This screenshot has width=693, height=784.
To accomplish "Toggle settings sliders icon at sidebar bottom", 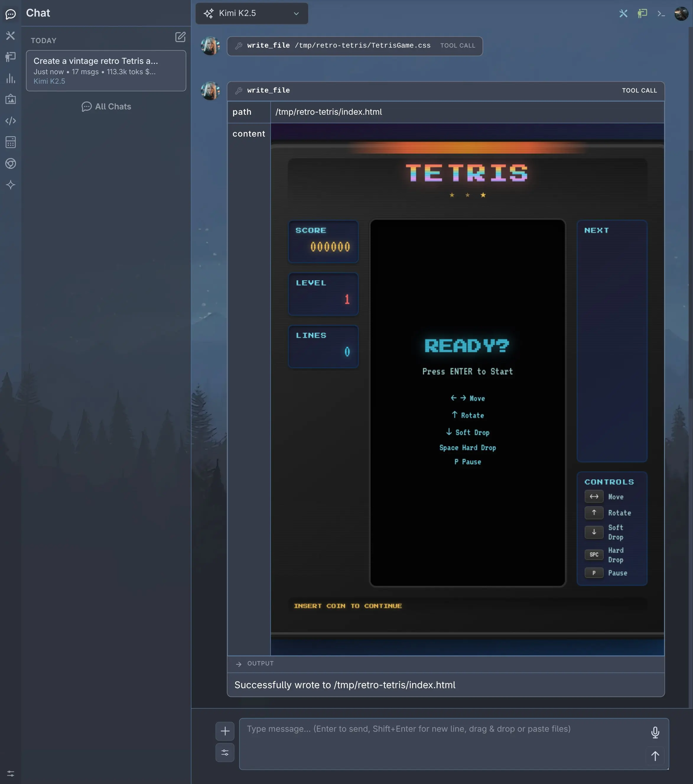I will (x=10, y=773).
